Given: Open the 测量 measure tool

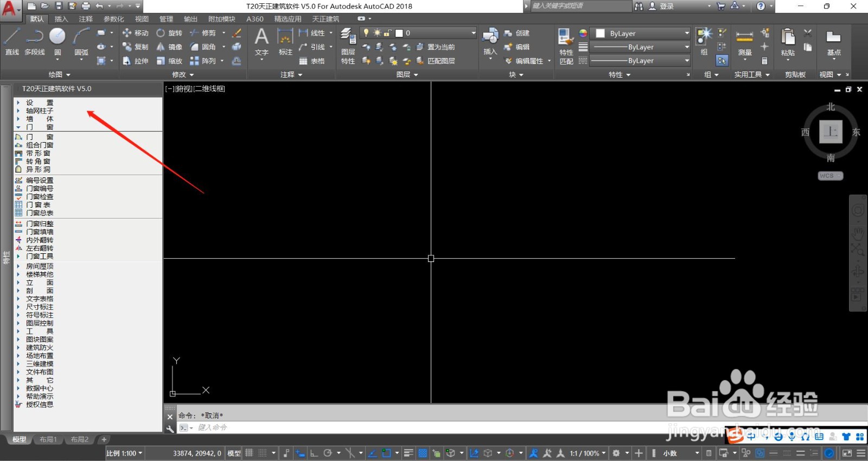Looking at the screenshot, I should 745,42.
